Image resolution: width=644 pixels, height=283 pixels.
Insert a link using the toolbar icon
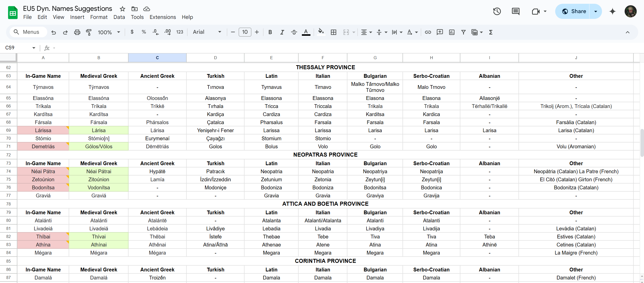428,32
